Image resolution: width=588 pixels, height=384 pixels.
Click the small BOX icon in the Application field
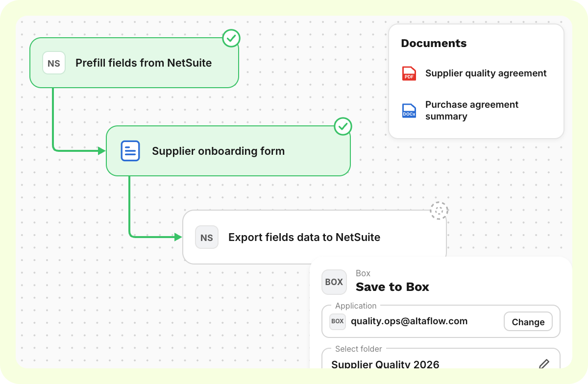point(338,321)
